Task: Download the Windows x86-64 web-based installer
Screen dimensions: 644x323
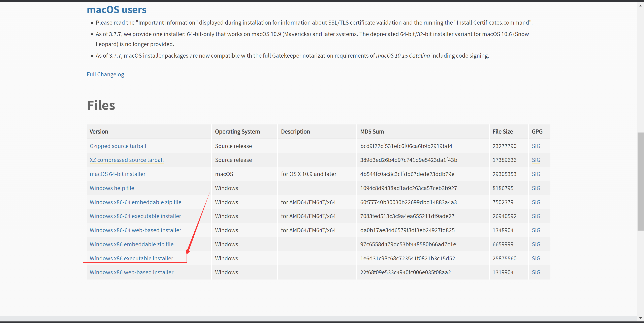Action: coord(135,230)
